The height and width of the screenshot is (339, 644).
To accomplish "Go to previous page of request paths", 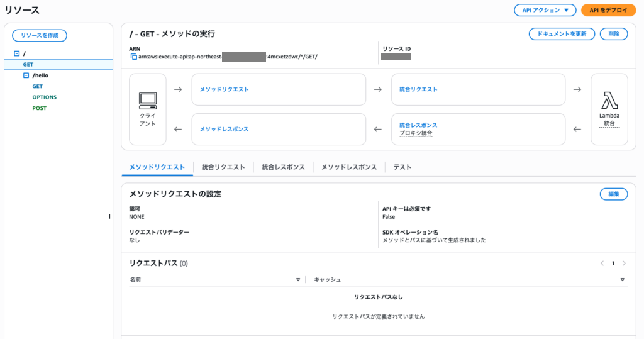I will click(x=602, y=264).
